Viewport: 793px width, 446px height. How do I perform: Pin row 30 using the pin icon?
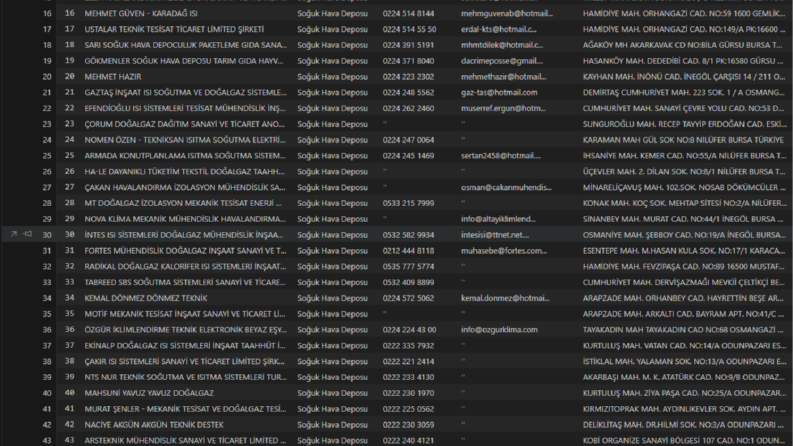point(28,234)
